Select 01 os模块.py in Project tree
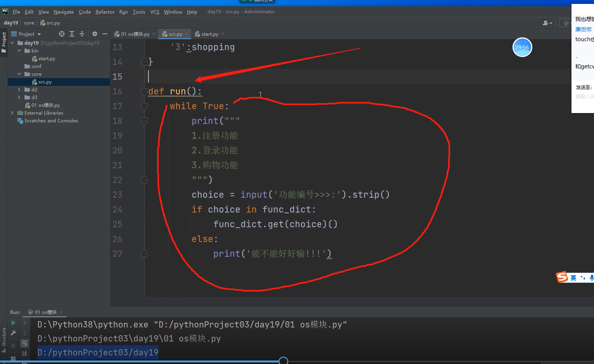The image size is (594, 364). (x=45, y=105)
